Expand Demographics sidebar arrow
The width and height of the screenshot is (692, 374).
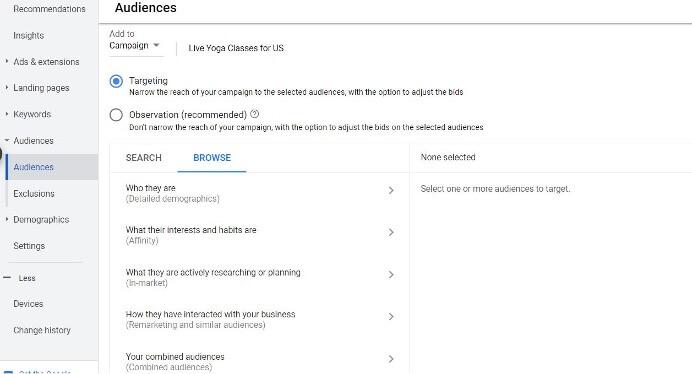[x=7, y=219]
